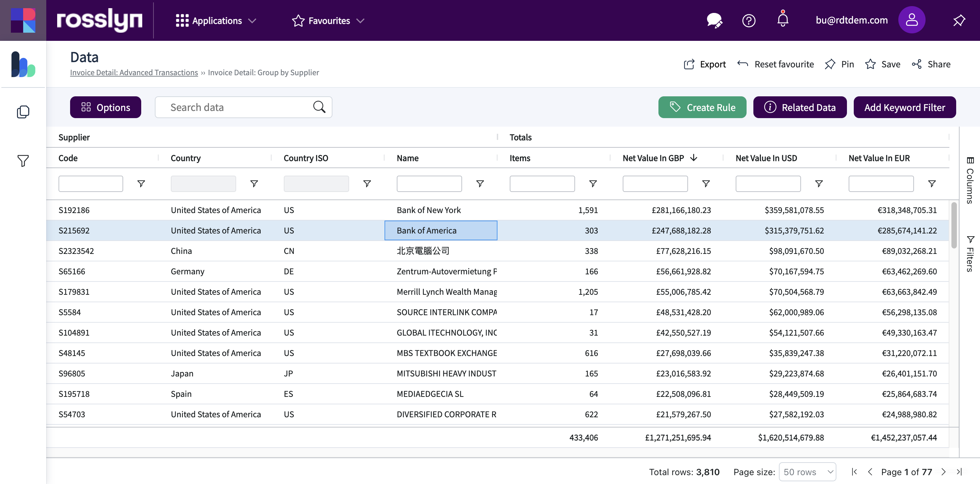Open the Filters side panel tab

click(970, 254)
